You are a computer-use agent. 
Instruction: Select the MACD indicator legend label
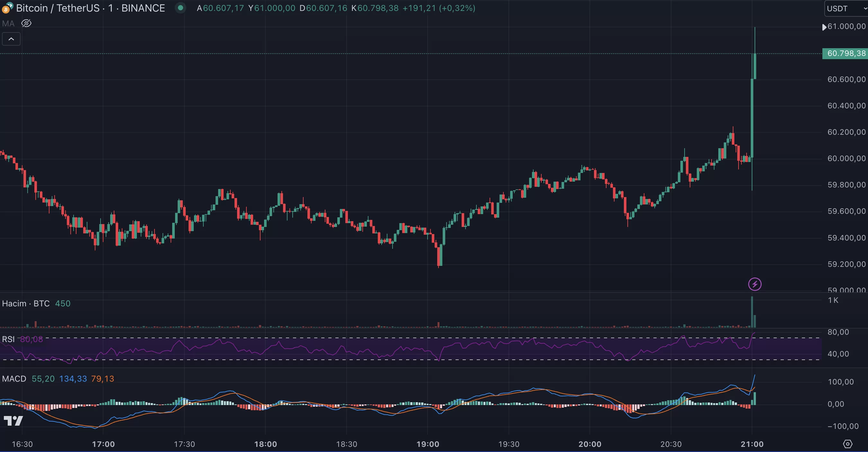click(x=14, y=379)
